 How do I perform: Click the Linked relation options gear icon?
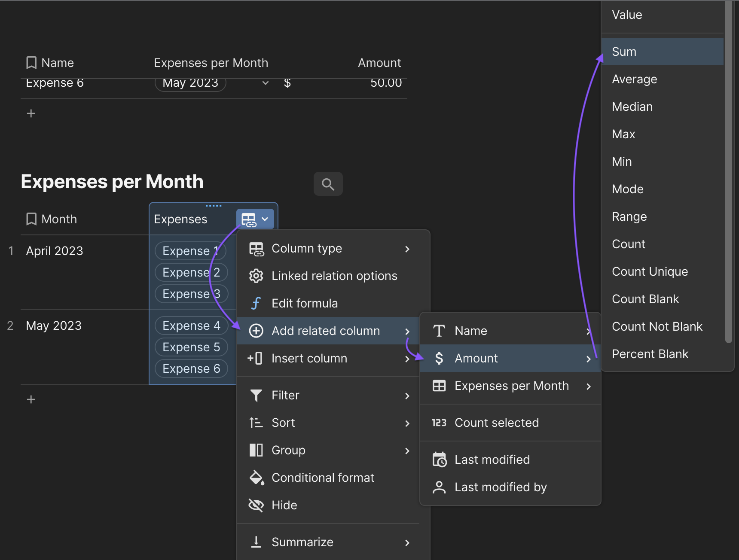point(256,276)
